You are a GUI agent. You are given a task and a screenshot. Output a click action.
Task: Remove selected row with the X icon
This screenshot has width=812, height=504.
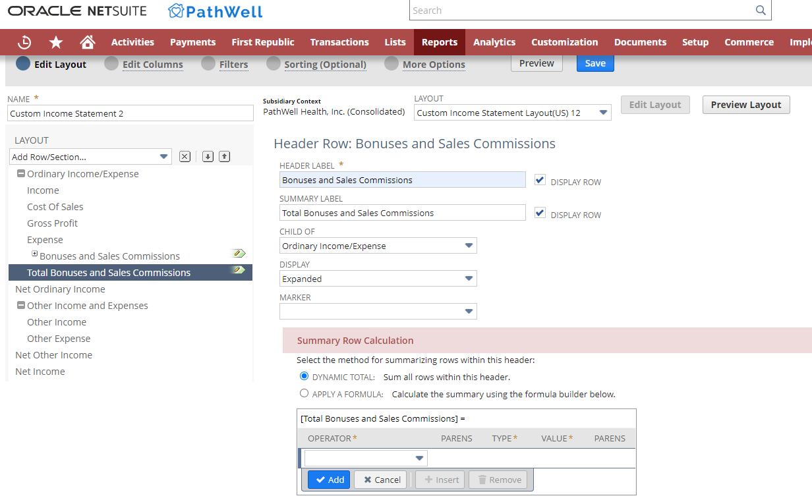coord(185,156)
